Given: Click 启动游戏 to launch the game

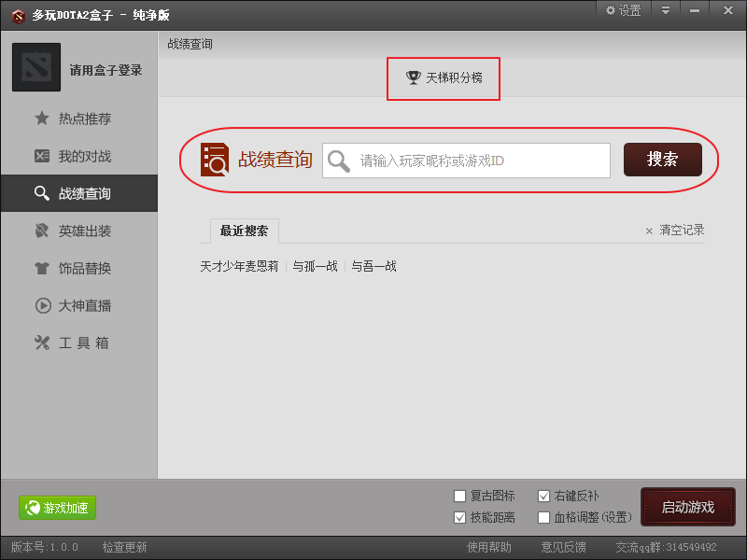Looking at the screenshot, I should click(688, 507).
